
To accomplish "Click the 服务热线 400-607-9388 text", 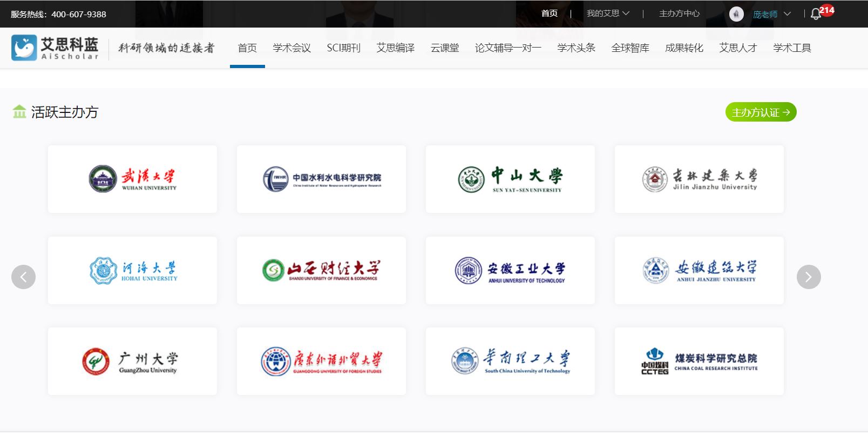I will (58, 14).
